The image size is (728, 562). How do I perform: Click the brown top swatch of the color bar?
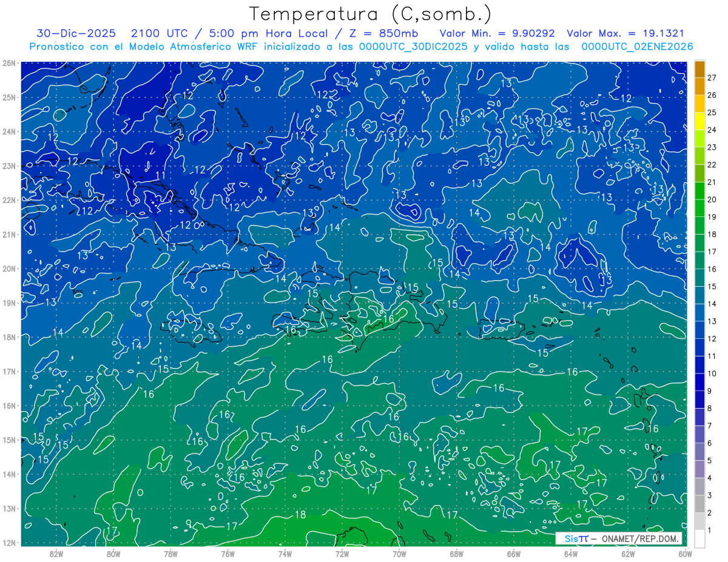coord(700,69)
